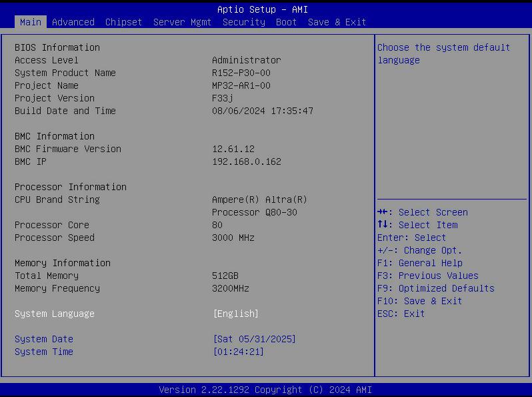
Task: Click the Processor Core label
Action: pyautogui.click(x=52, y=225)
